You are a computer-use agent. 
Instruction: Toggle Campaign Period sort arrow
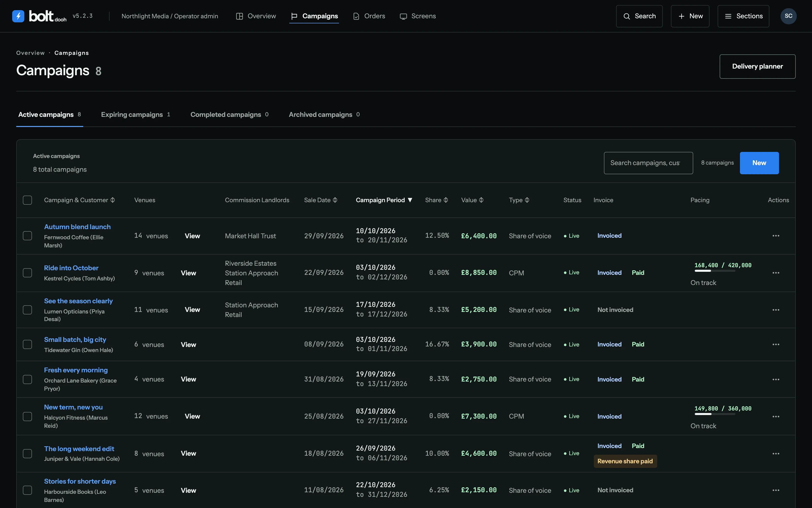(x=410, y=200)
